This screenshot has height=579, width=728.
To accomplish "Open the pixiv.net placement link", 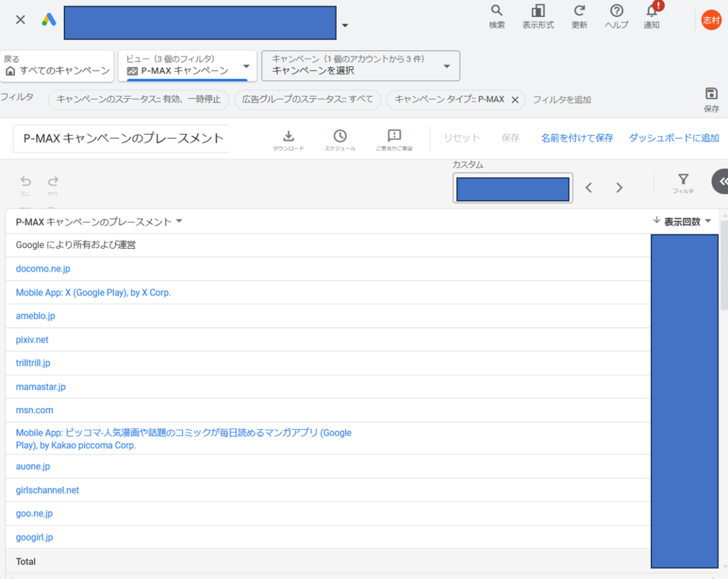I will (x=32, y=340).
